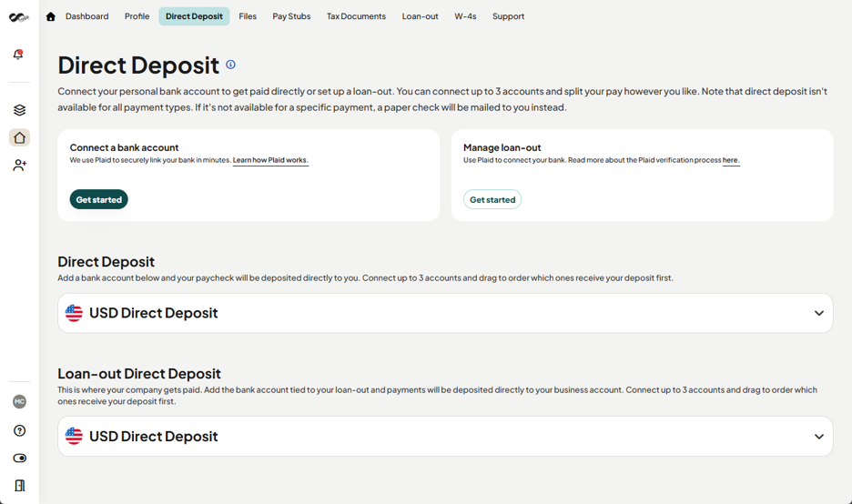Open the notifications bell
The height and width of the screenshot is (504, 852).
[x=18, y=55]
